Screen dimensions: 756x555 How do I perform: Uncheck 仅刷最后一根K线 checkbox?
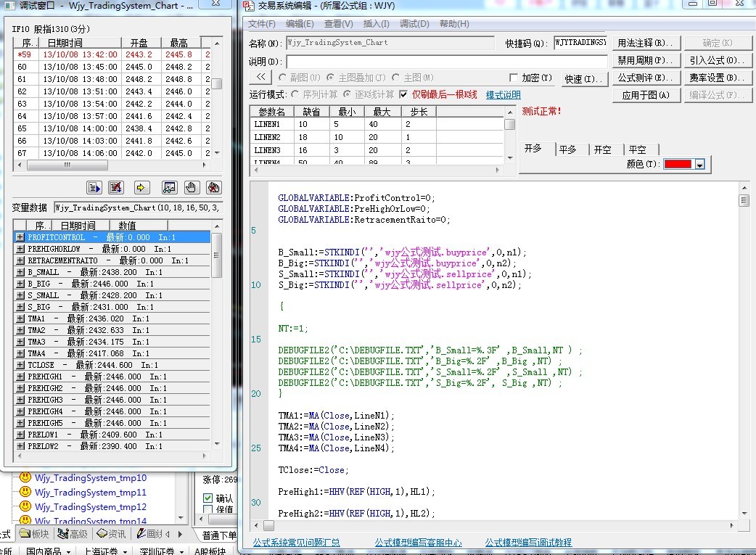pyautogui.click(x=403, y=94)
